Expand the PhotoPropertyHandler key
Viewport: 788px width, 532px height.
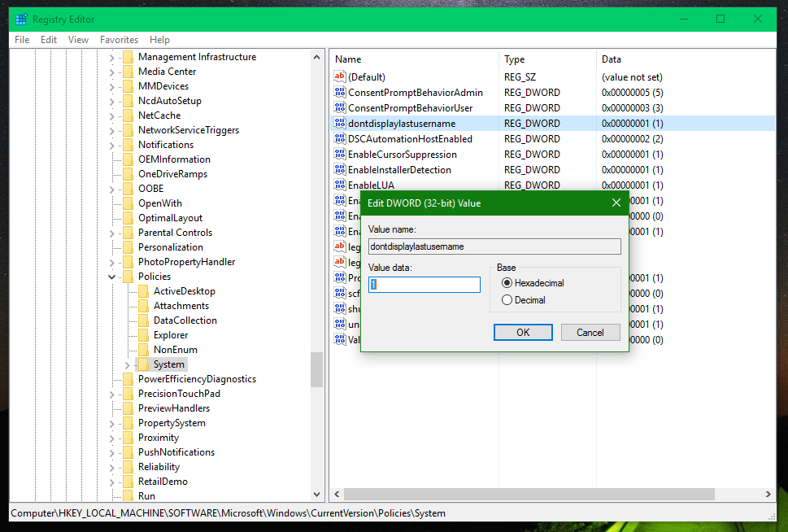[111, 263]
